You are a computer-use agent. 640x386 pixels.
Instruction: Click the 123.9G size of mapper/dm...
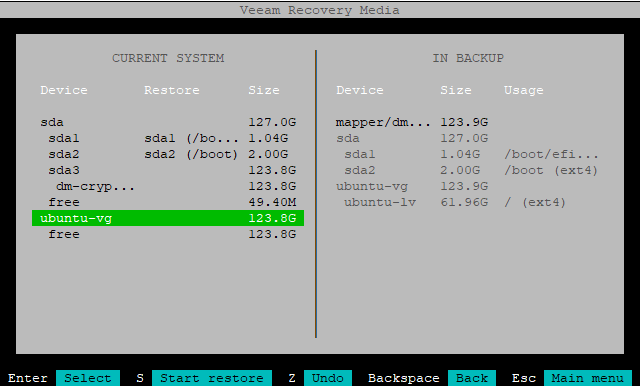pos(464,122)
